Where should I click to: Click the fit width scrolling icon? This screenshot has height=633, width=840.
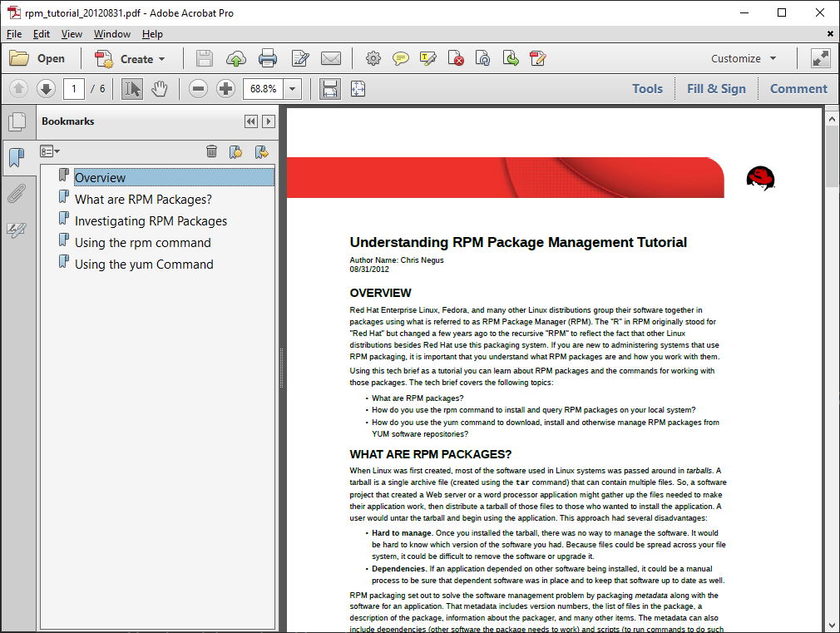coord(329,88)
